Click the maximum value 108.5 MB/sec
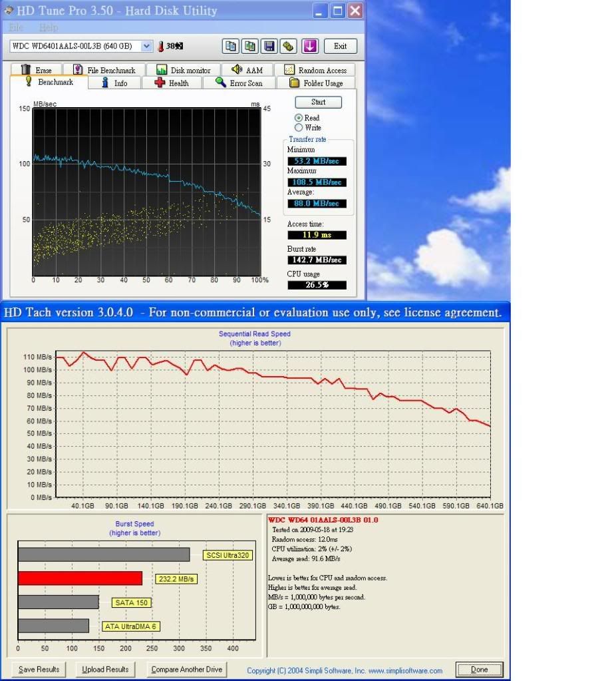 click(x=317, y=182)
